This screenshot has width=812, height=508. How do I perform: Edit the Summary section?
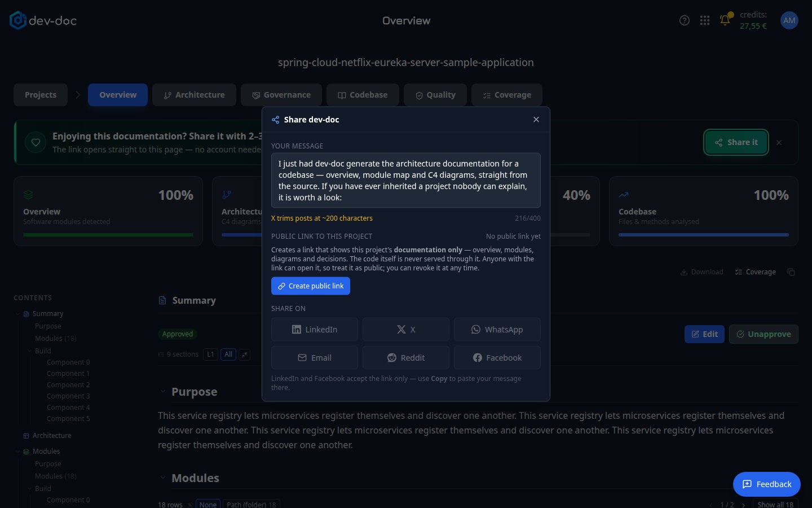(704, 334)
